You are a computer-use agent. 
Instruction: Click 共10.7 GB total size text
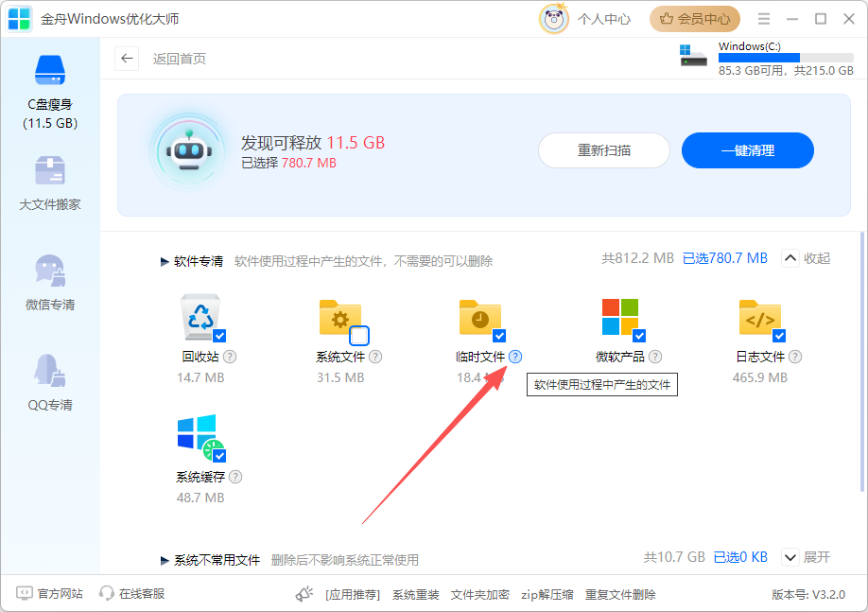(674, 557)
